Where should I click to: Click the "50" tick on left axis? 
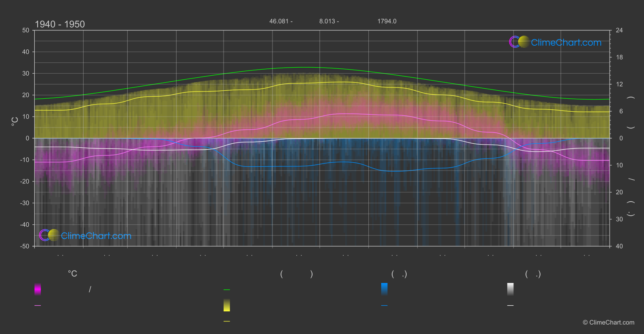(26, 30)
